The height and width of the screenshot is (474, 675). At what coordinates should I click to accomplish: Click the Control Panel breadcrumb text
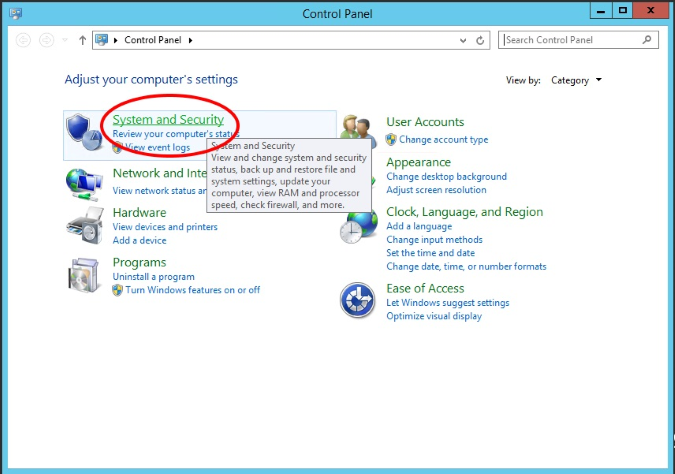point(153,40)
